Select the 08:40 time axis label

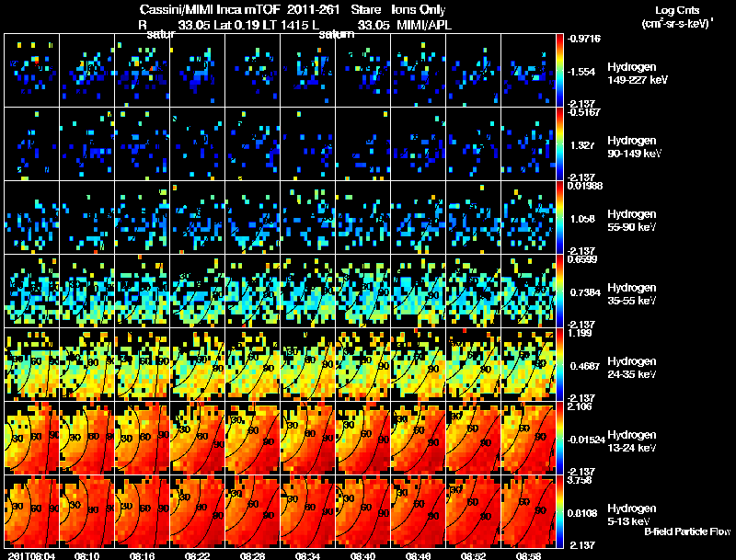(x=362, y=555)
